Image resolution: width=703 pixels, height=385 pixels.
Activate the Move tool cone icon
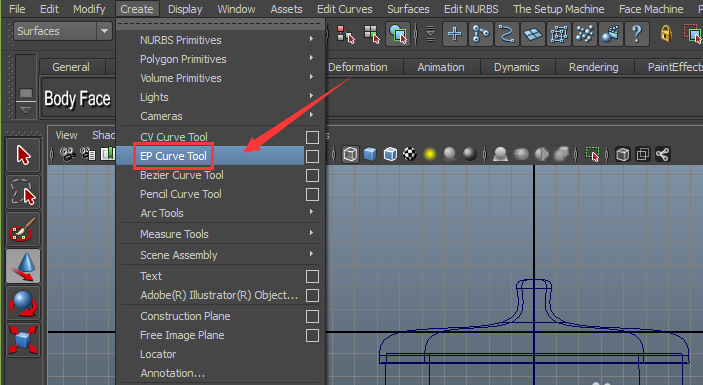23,266
